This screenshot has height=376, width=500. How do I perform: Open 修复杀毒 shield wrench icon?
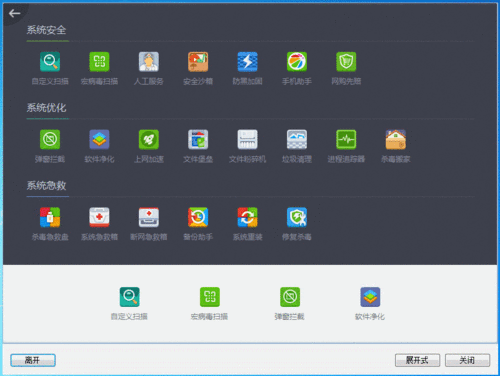(x=297, y=217)
